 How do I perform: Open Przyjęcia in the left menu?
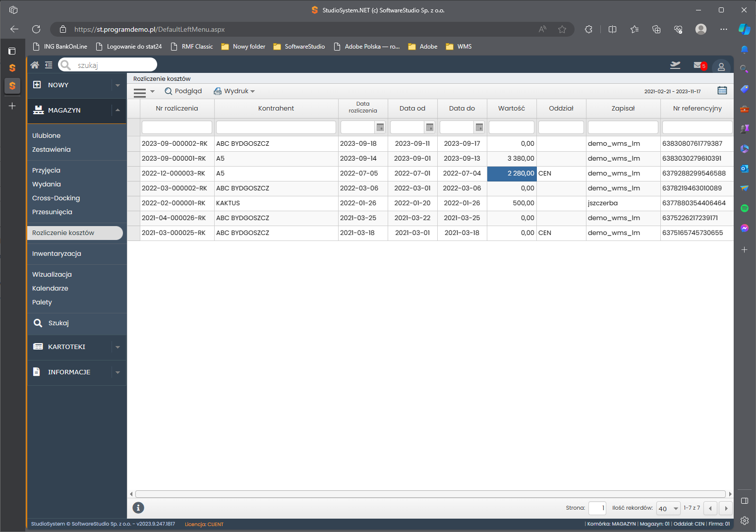(46, 171)
